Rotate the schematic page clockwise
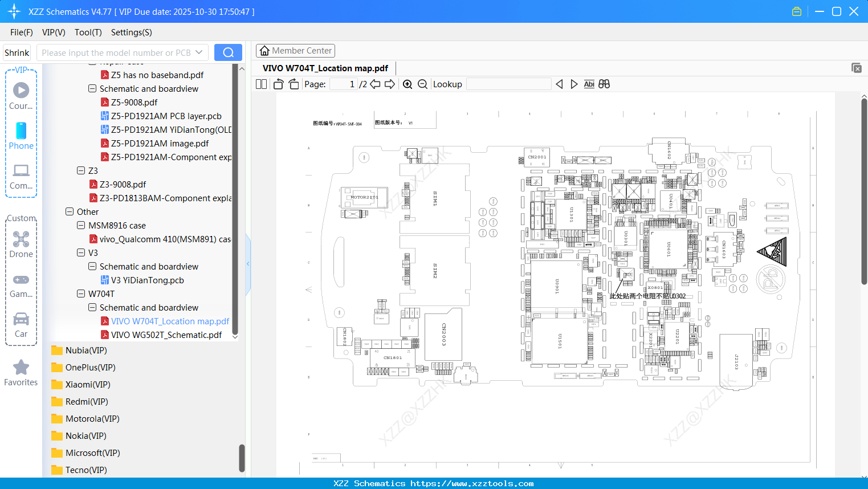Image resolution: width=868 pixels, height=489 pixels. click(293, 84)
